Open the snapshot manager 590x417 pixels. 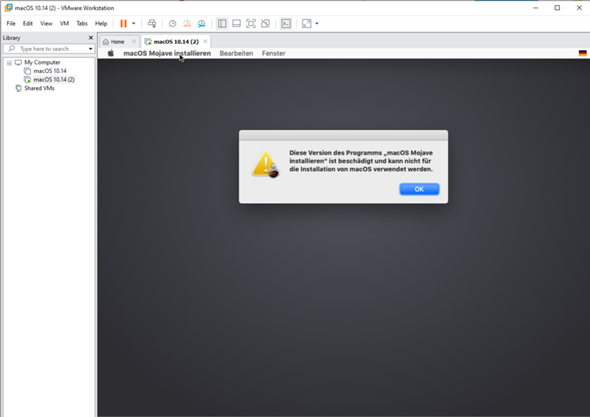(202, 24)
